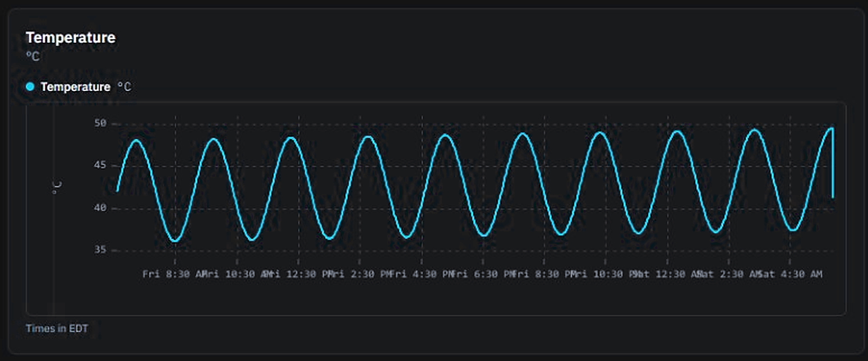Viewport: 868px width, 361px height.
Task: Click the Temperature chart title
Action: point(71,38)
